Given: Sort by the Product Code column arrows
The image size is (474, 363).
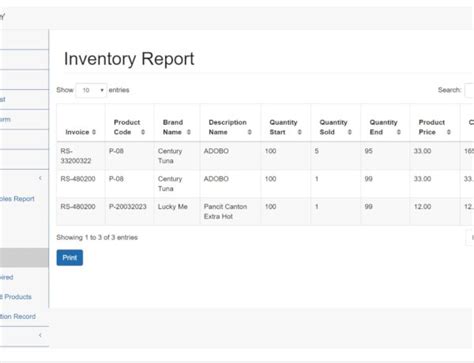Looking at the screenshot, I should [143, 132].
